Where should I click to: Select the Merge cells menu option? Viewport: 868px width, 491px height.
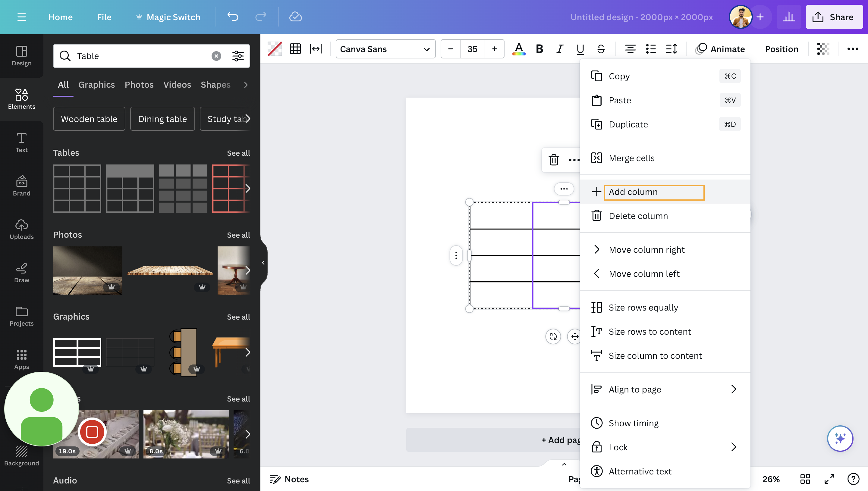click(631, 157)
